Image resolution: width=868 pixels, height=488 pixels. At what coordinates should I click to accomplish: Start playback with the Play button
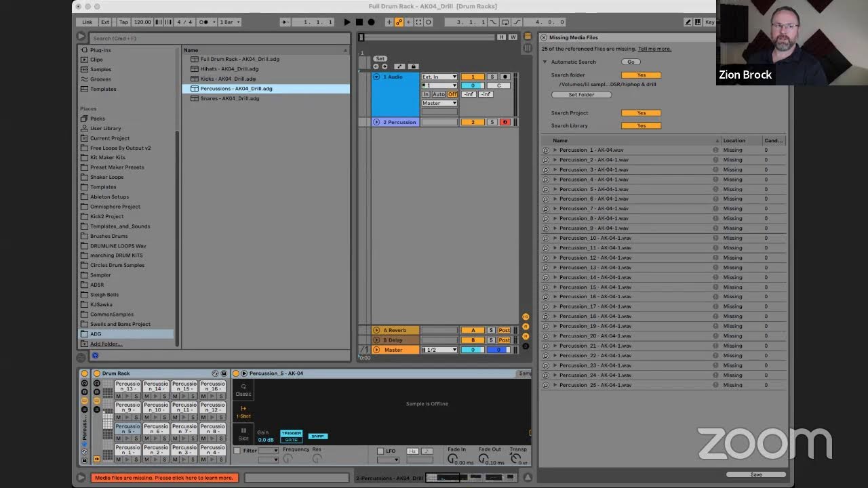tap(347, 22)
